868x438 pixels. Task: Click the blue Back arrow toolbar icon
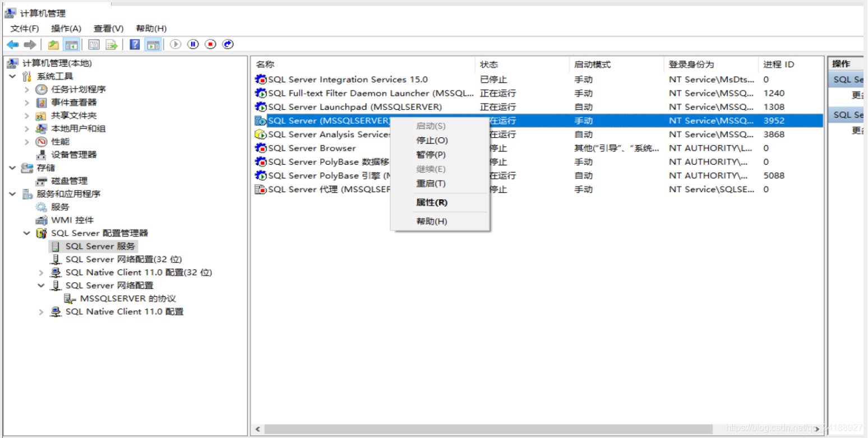click(12, 45)
